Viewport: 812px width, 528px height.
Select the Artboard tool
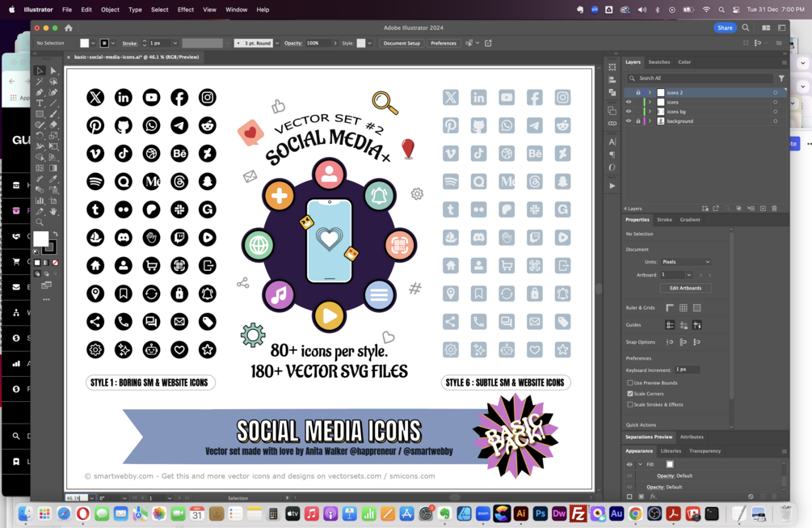click(x=53, y=201)
